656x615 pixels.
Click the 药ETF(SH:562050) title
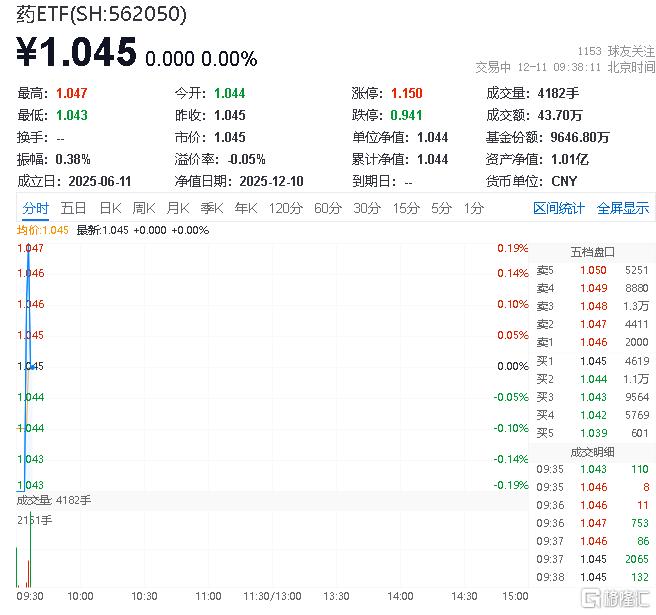click(101, 14)
